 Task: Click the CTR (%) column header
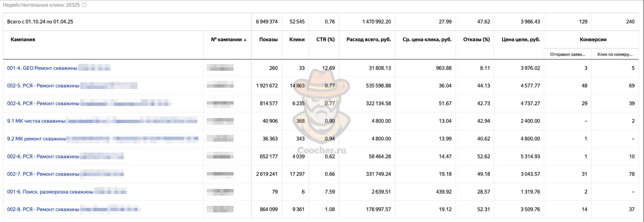click(x=325, y=39)
